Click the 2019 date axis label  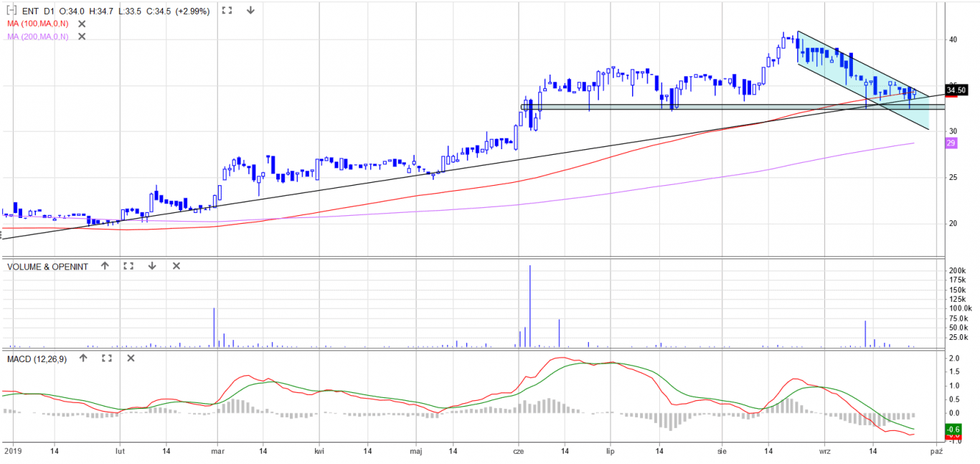(14, 451)
